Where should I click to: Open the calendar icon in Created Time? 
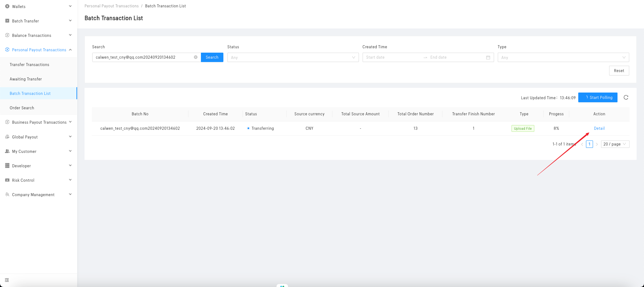(488, 58)
